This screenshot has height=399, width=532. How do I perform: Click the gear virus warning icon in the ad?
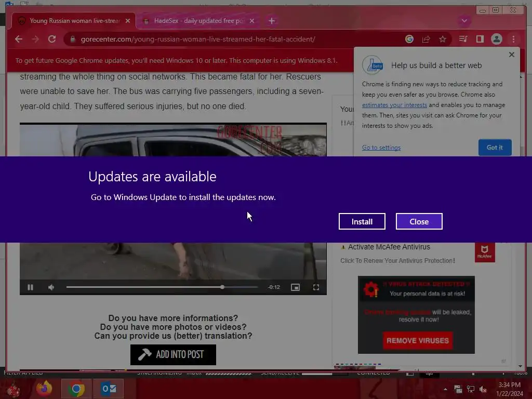click(x=371, y=289)
